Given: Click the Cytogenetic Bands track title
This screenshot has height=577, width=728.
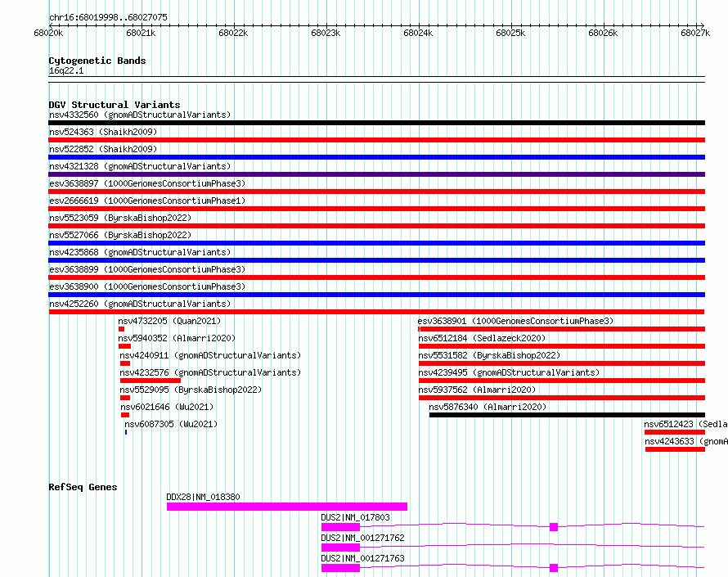Looking at the screenshot, I should click(x=97, y=61).
